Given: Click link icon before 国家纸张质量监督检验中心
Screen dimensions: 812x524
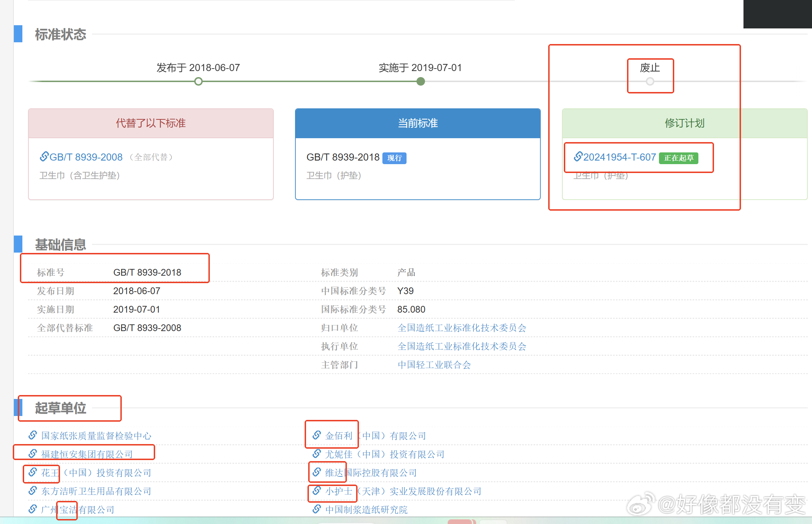Looking at the screenshot, I should click(33, 435).
